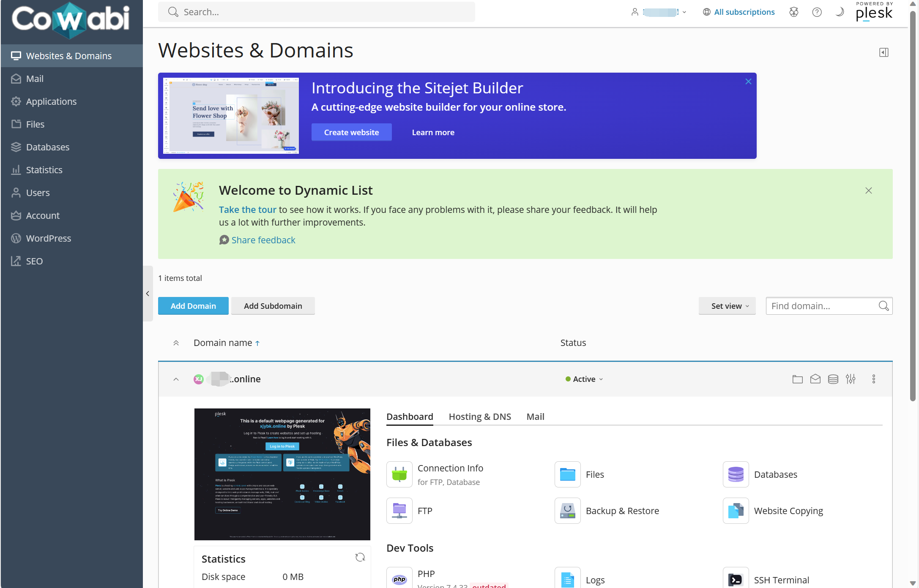The width and height of the screenshot is (919, 588).
Task: Switch to Hosting & DNS tab
Action: tap(480, 416)
